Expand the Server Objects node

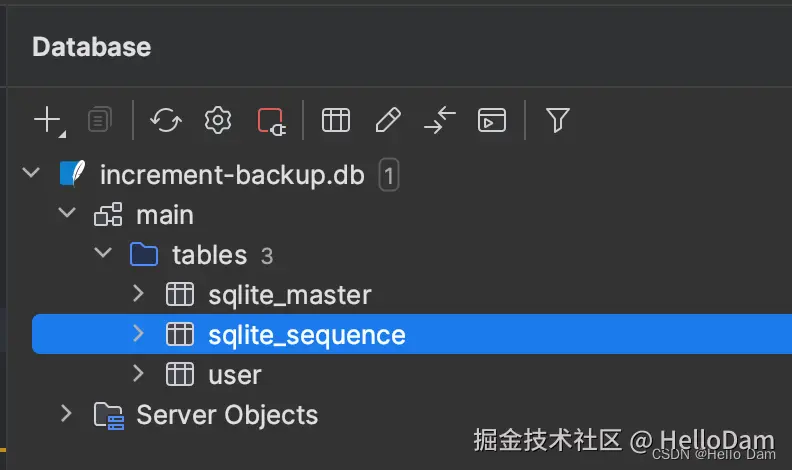[66, 414]
